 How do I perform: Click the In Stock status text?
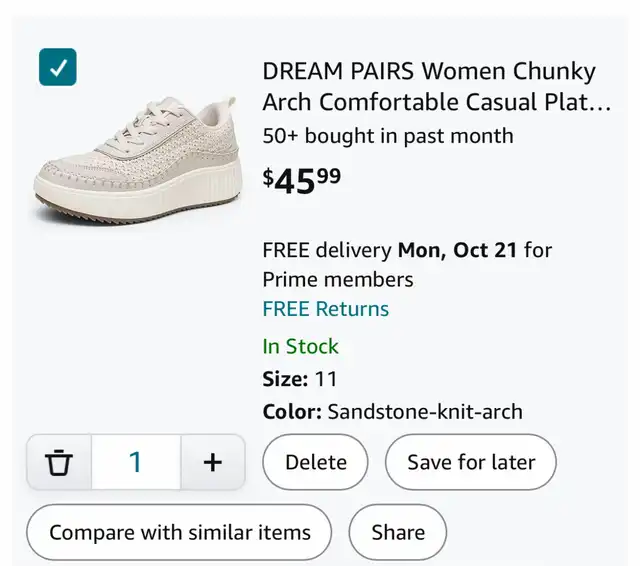[x=300, y=347]
